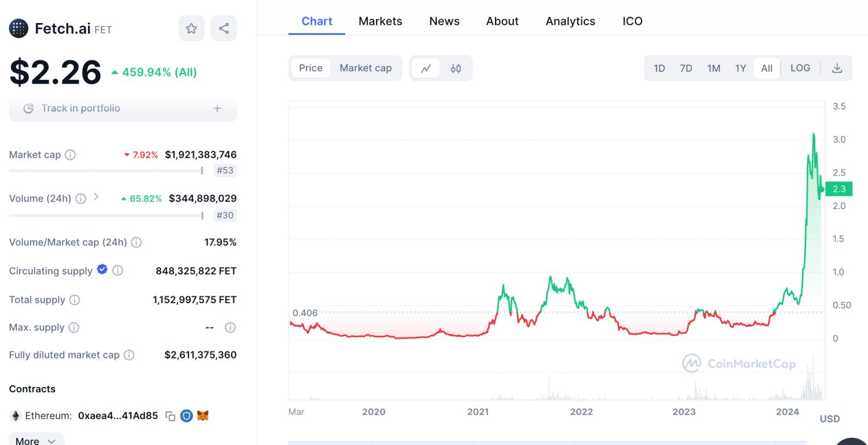Switch to candlestick chart view icon
The width and height of the screenshot is (868, 445).
point(456,68)
